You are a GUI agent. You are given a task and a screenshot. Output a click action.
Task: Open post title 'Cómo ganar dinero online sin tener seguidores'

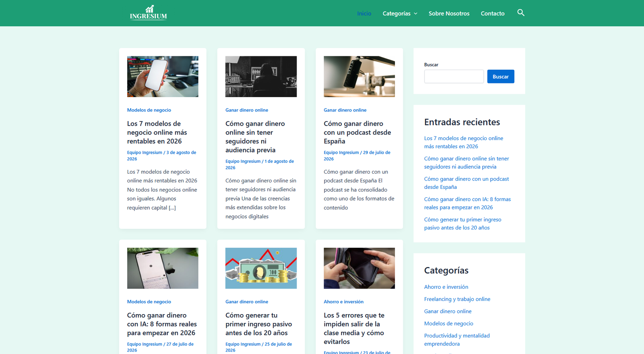255,137
